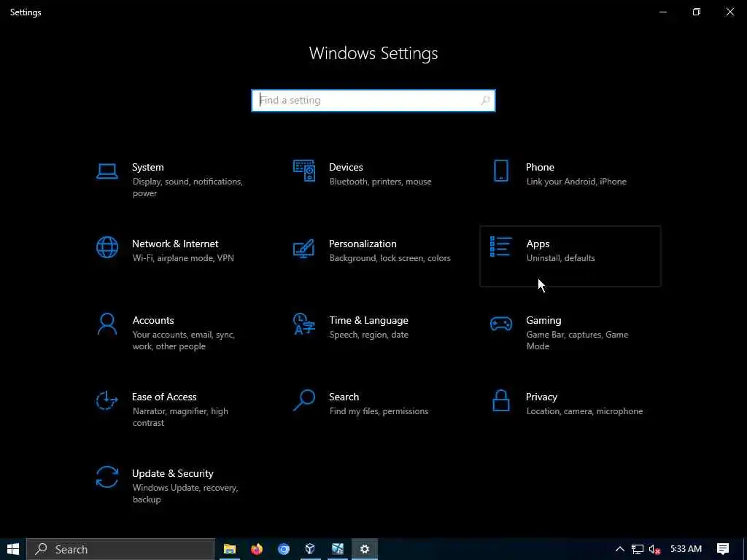Open File Explorer from the taskbar
This screenshot has width=747, height=560.
tap(230, 549)
